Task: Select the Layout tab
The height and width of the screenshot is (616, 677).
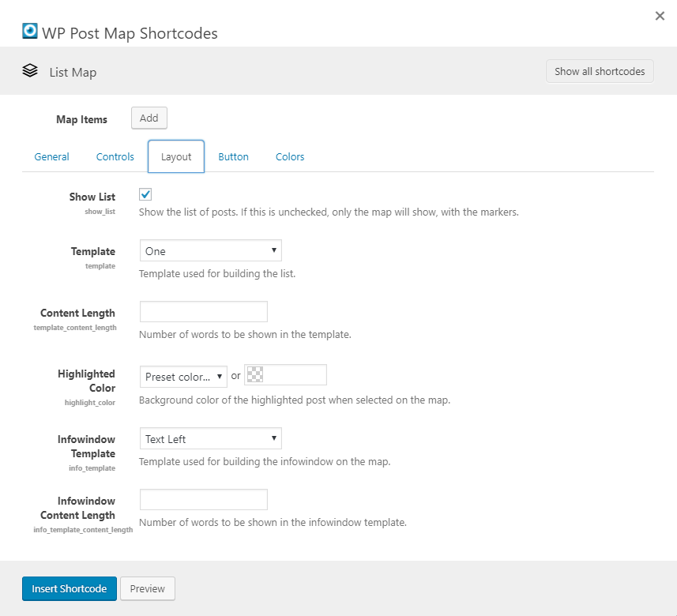Action: point(176,156)
